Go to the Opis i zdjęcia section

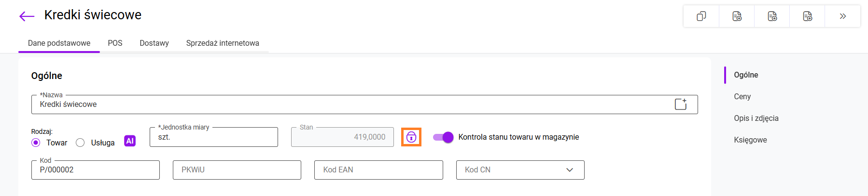click(x=756, y=118)
